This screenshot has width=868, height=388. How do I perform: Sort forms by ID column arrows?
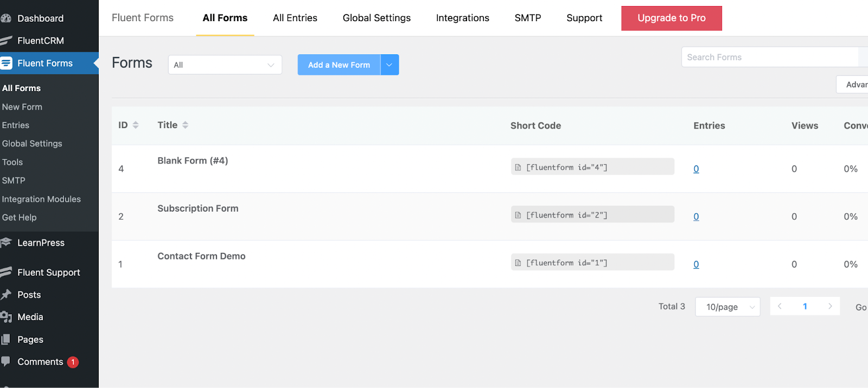(x=136, y=125)
